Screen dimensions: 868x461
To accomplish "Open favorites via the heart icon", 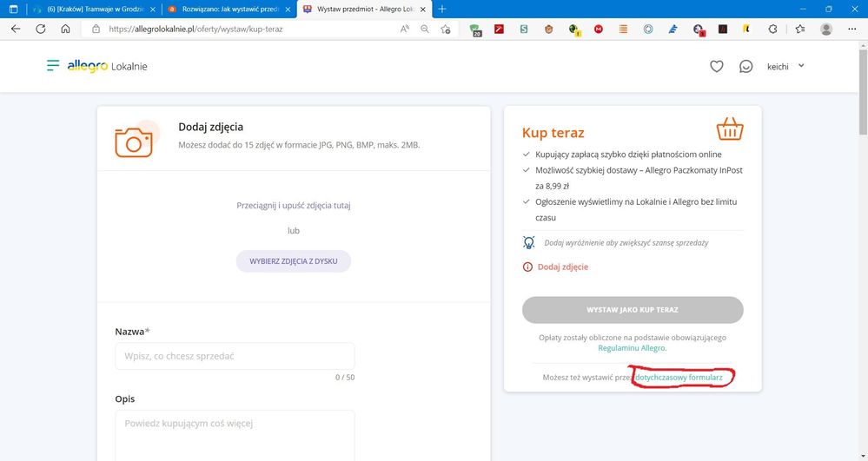I will tap(716, 66).
